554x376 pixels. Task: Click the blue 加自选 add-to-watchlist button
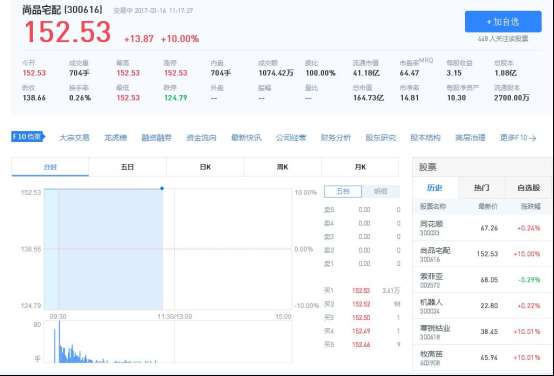pyautogui.click(x=503, y=22)
